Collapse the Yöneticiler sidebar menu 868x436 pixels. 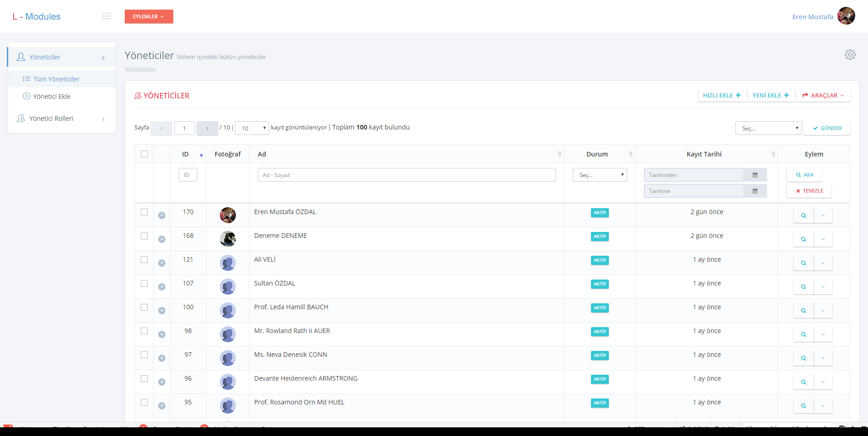62,57
